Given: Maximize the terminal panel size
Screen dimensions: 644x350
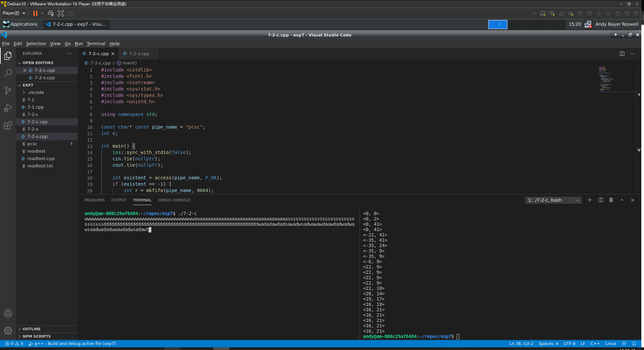Looking at the screenshot, I should click(x=622, y=200).
